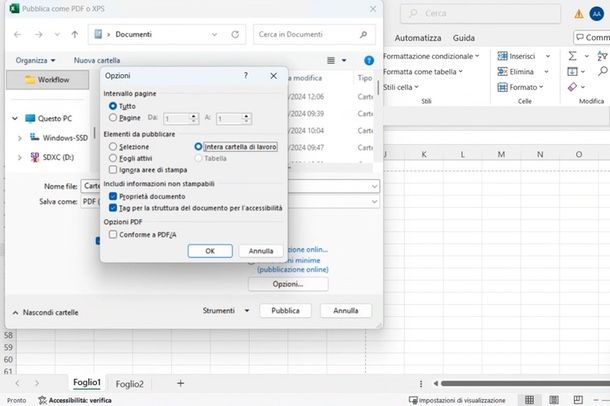Click the Sort and Filter icon in the ribbon

603,56
